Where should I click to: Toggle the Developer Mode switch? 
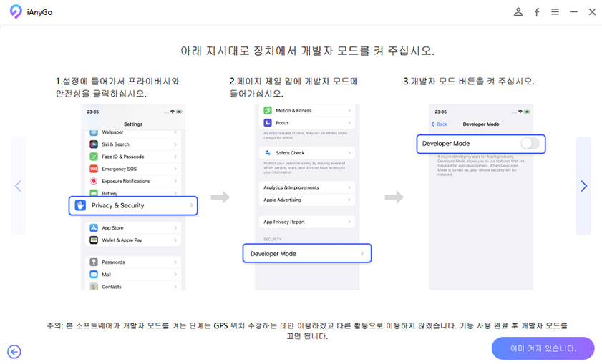click(530, 144)
